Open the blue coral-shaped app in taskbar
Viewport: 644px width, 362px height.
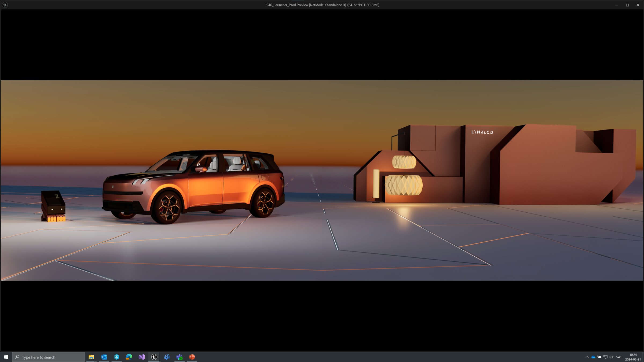tap(167, 357)
